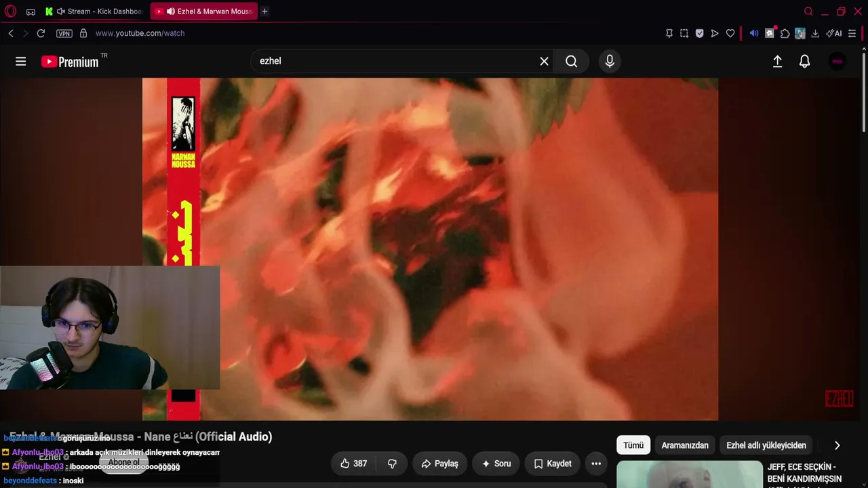Start voice search with the microphone
The width and height of the screenshot is (868, 488).
[610, 61]
